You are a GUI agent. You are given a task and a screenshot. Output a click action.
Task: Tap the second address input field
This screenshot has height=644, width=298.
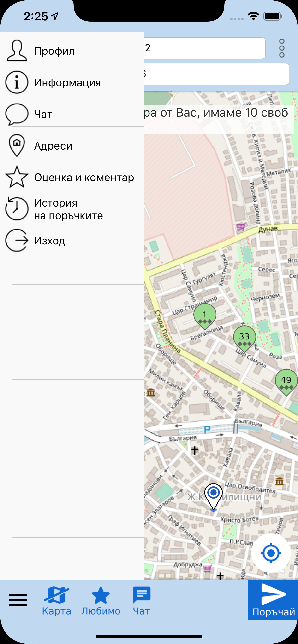217,74
